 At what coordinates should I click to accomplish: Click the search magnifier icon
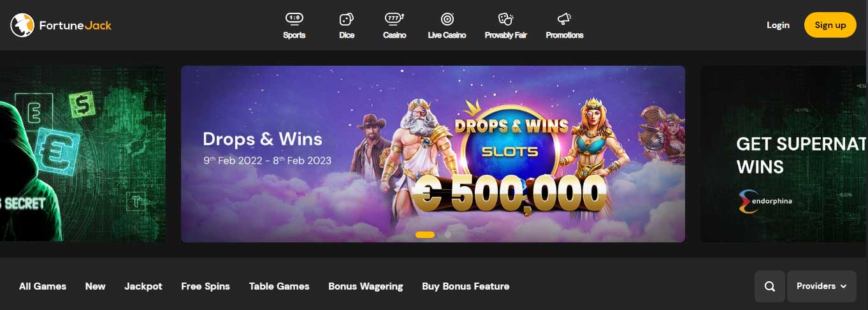770,286
